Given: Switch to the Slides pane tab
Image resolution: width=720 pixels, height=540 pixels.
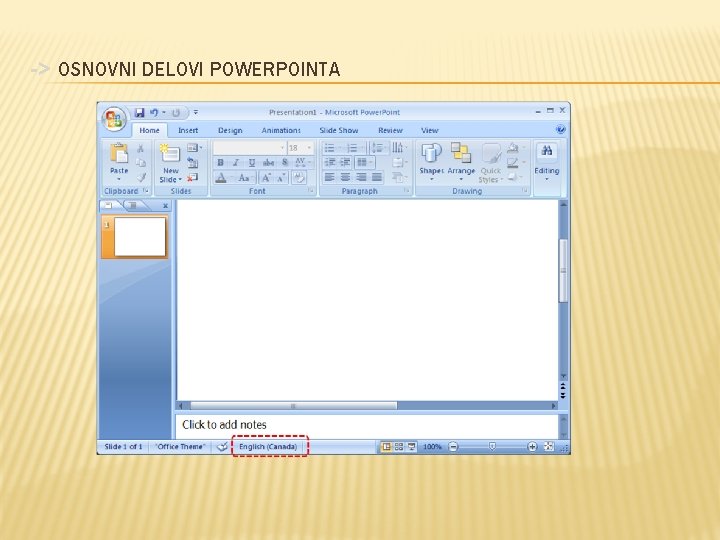Looking at the screenshot, I should [x=108, y=205].
